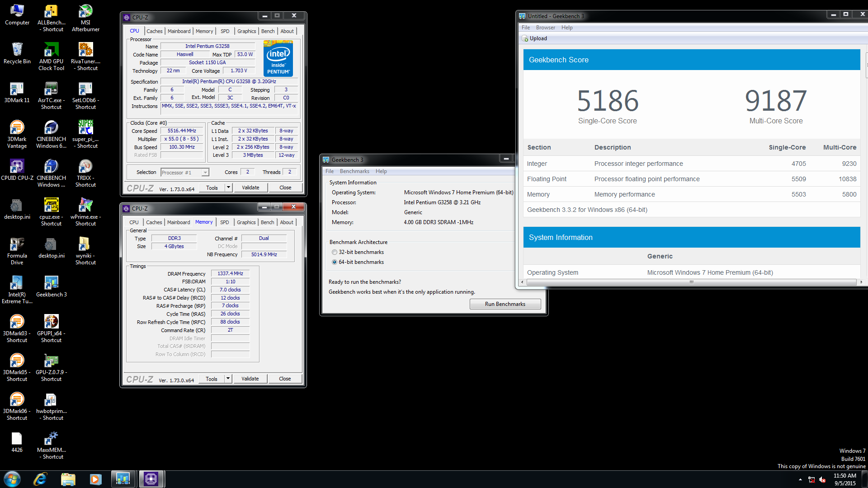Open GPU-Z.0.7.9 shortcut icon

click(x=51, y=368)
